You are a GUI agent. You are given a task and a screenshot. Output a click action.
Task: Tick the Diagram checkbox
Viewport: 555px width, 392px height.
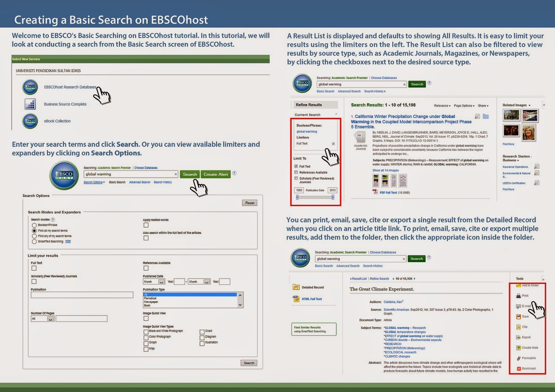point(202,338)
